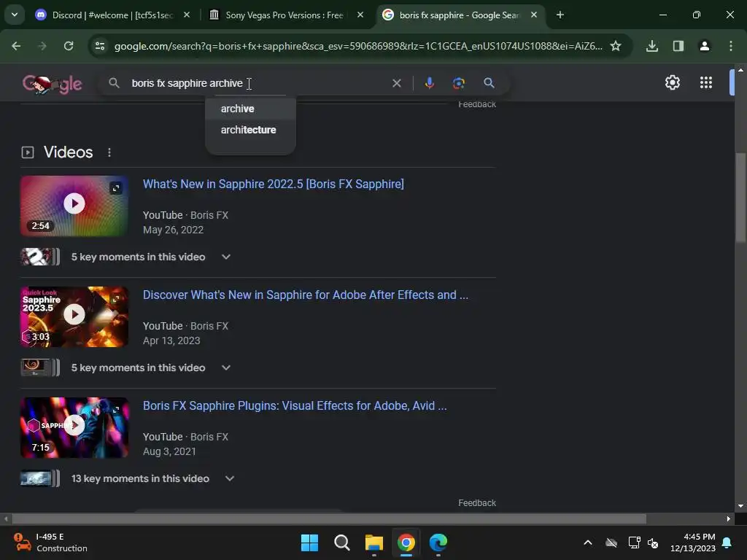
Task: Open the notification bell in the taskbar
Action: (727, 542)
